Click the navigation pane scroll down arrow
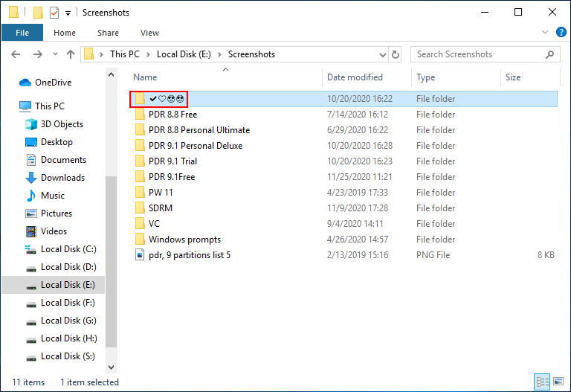Image resolution: width=571 pixels, height=392 pixels. (111, 367)
